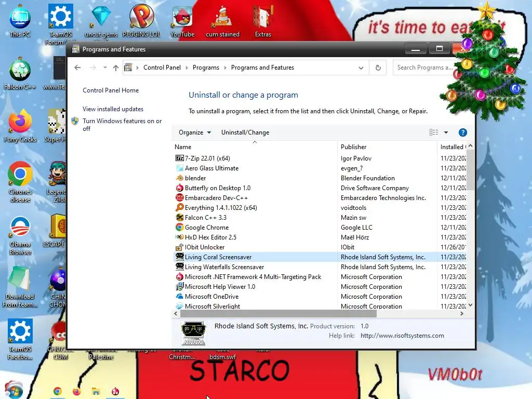
Task: Click the view options icon
Action: point(434,132)
